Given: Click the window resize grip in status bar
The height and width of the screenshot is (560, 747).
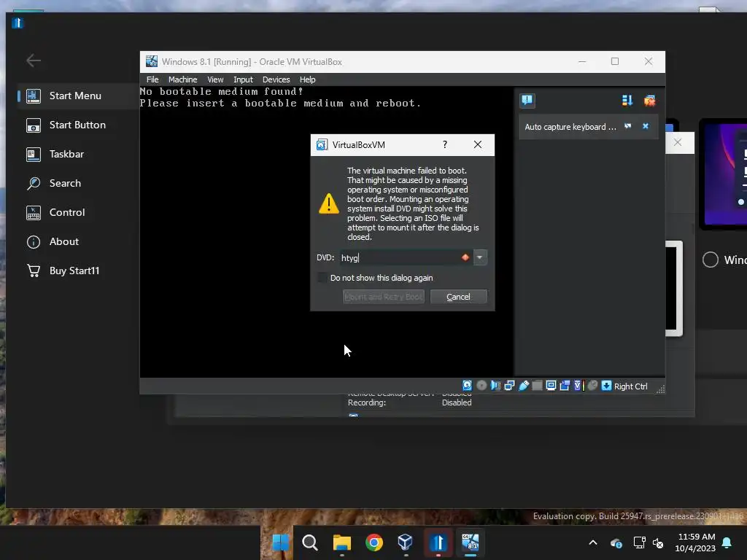Looking at the screenshot, I should click(660, 389).
